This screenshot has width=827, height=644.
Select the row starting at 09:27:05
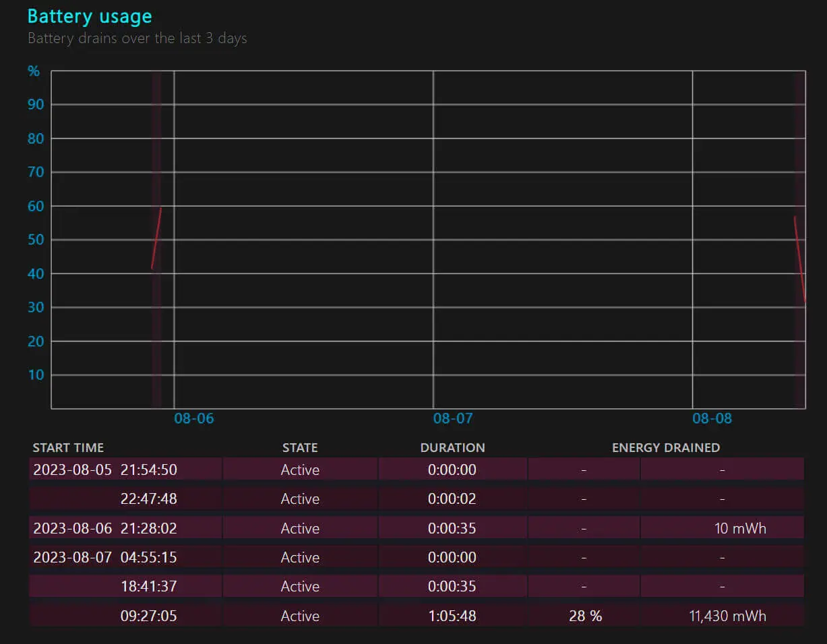click(x=417, y=616)
